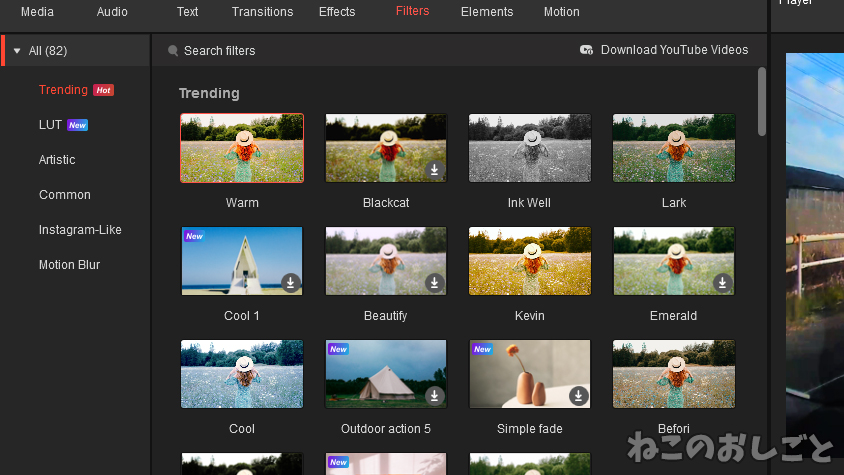This screenshot has width=844, height=475.
Task: Select the Trending category
Action: tap(63, 90)
